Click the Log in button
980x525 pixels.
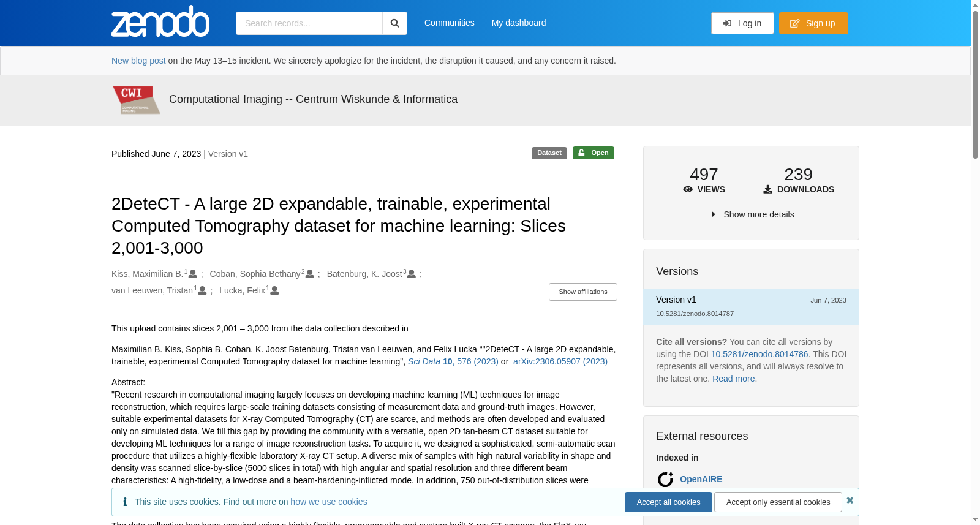742,23
